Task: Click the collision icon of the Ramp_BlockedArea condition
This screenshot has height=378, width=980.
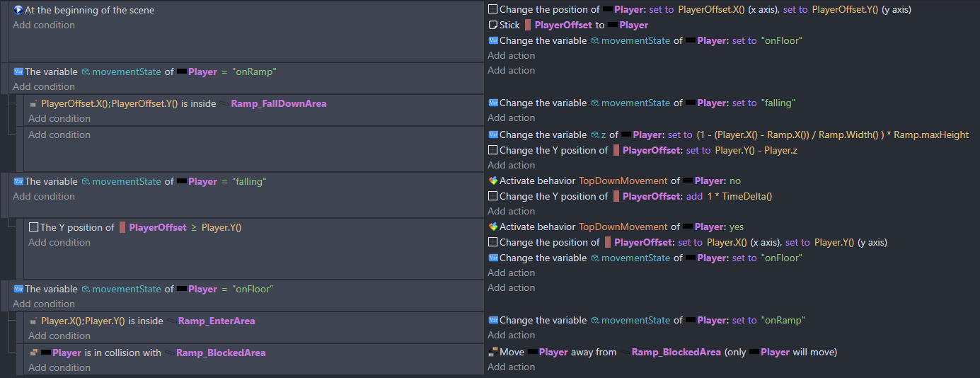Action: pos(34,353)
